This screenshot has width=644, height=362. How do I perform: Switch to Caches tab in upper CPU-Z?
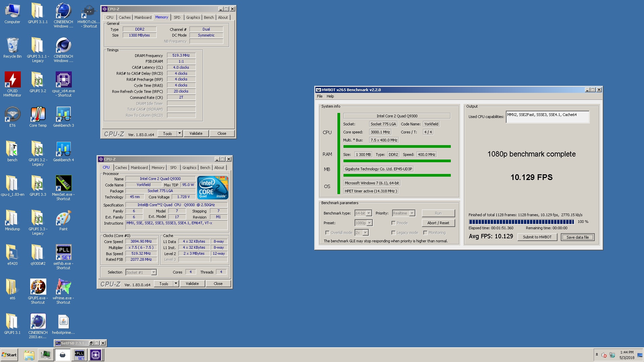click(124, 17)
